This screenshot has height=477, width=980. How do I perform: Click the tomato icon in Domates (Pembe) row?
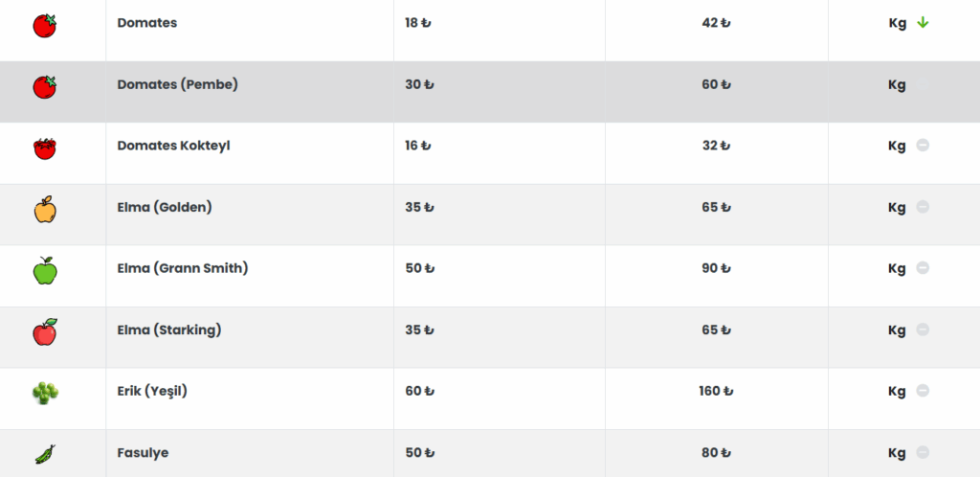pyautogui.click(x=44, y=87)
